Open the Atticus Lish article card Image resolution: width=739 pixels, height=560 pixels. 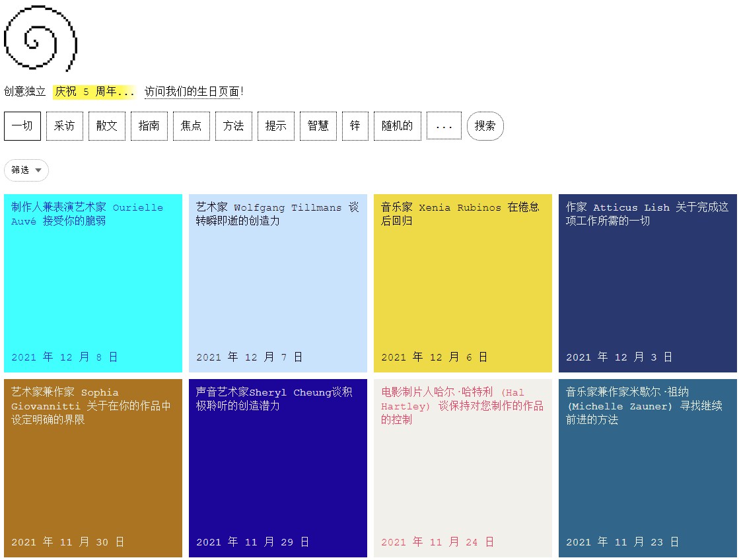point(648,283)
